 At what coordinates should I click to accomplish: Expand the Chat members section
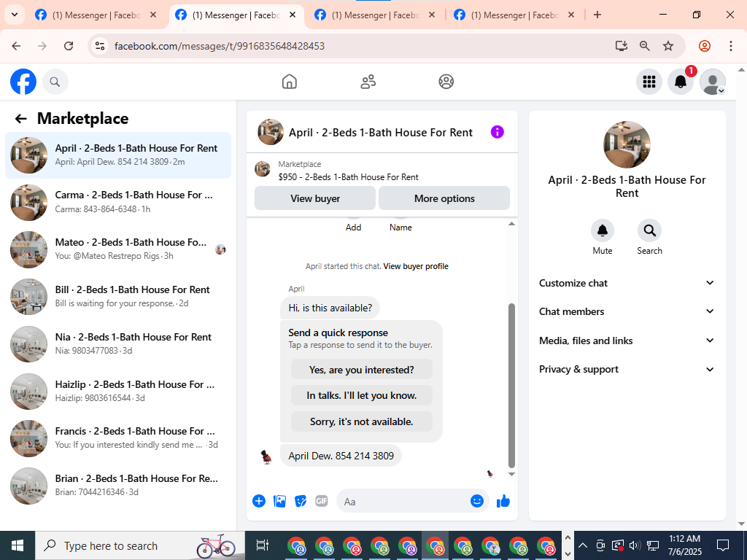(x=627, y=311)
